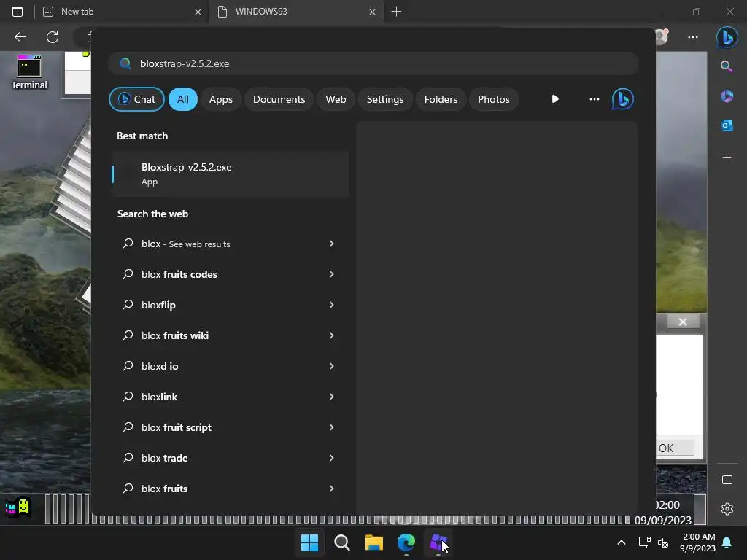Select the All search filter

tap(183, 99)
